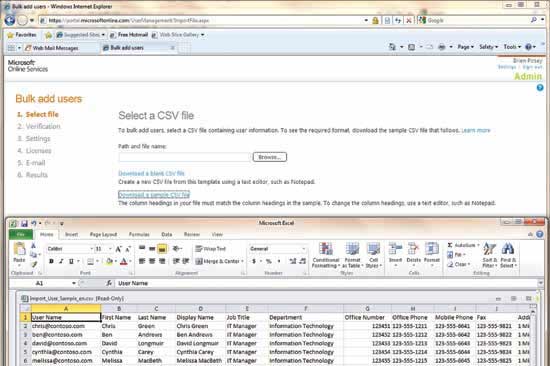The image size is (550, 366).
Task: Open the General number format dropdown
Action: (x=304, y=249)
